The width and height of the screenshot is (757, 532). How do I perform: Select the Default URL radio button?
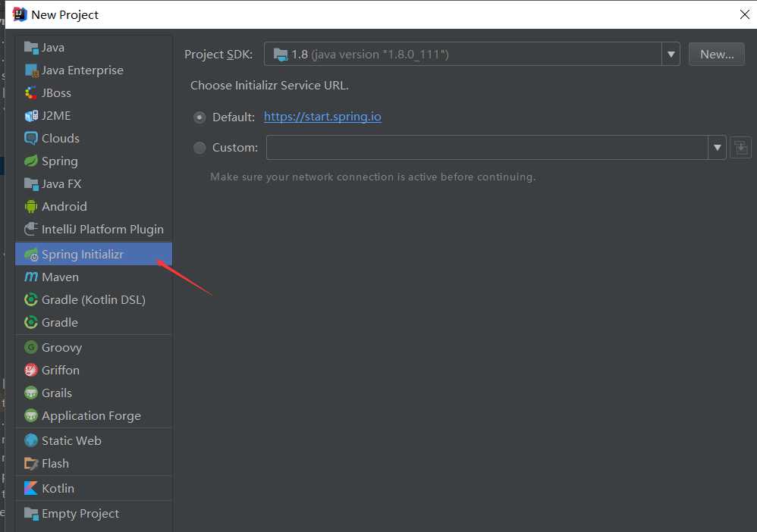[x=199, y=117]
